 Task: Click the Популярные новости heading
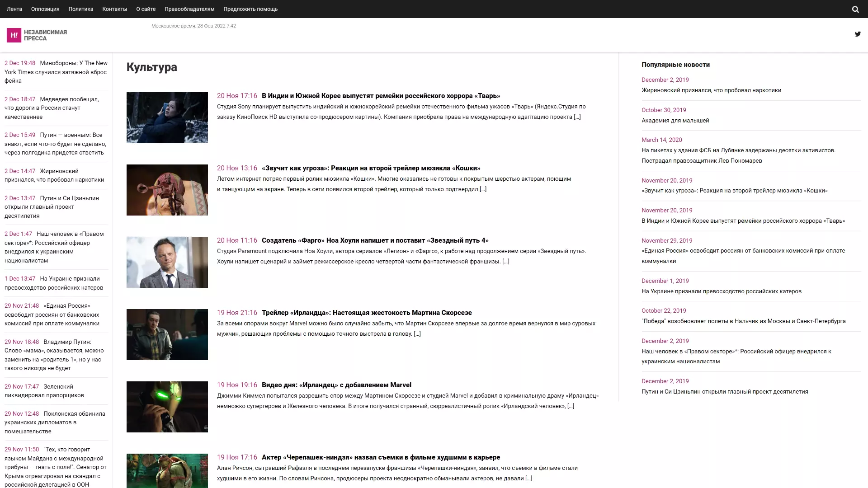(x=675, y=65)
